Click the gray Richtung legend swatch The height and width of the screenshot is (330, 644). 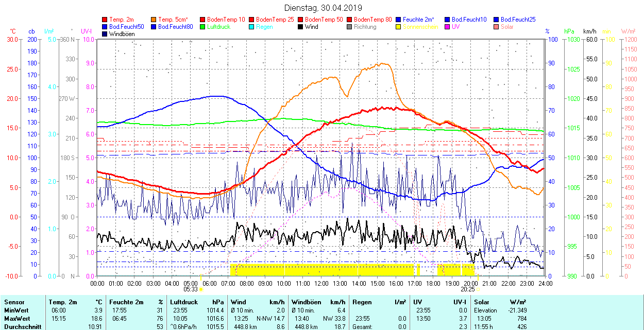(350, 27)
